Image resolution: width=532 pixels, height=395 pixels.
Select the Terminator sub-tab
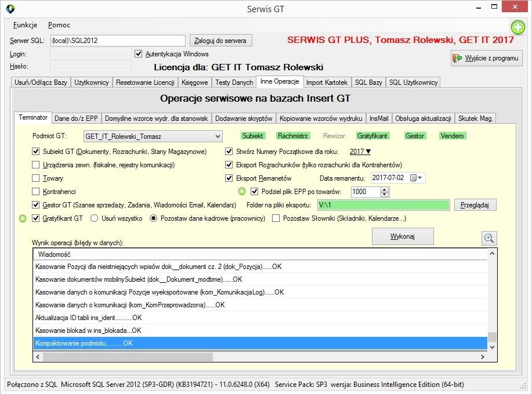[33, 117]
